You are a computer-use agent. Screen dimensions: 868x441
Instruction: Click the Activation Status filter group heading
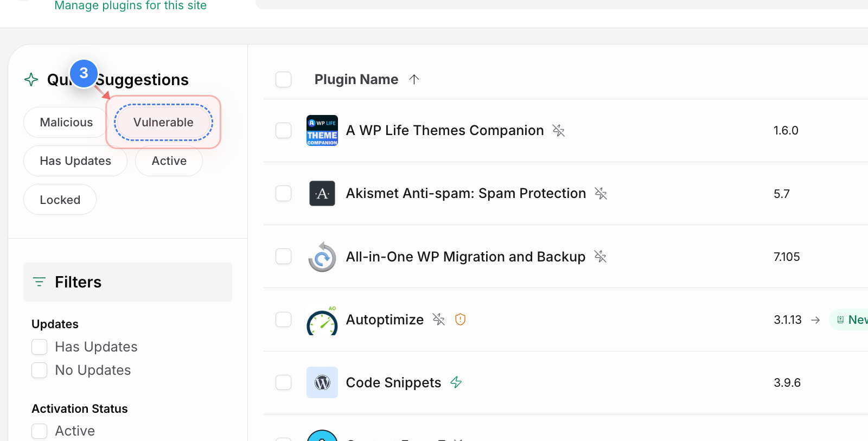pos(80,408)
